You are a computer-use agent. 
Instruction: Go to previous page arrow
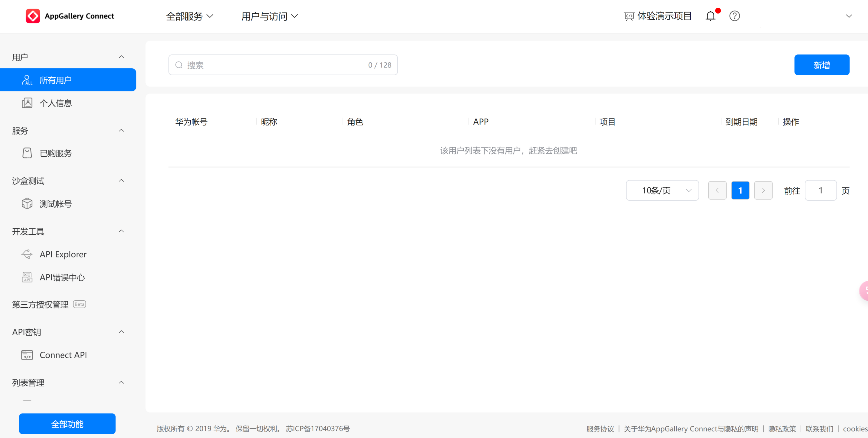[x=717, y=190]
